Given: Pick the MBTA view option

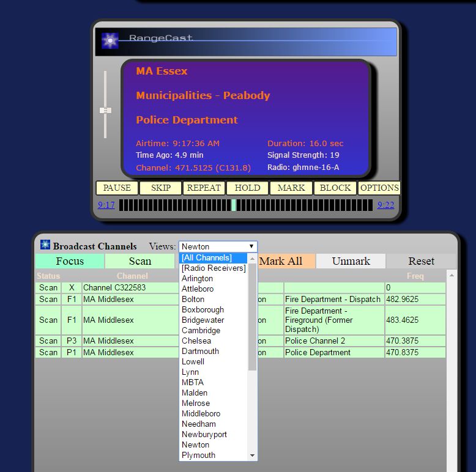Looking at the screenshot, I should (193, 383).
